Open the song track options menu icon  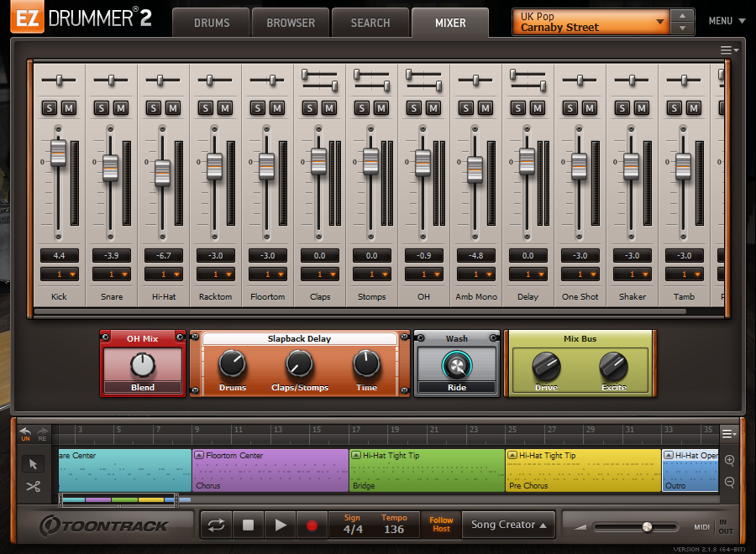pos(729,434)
